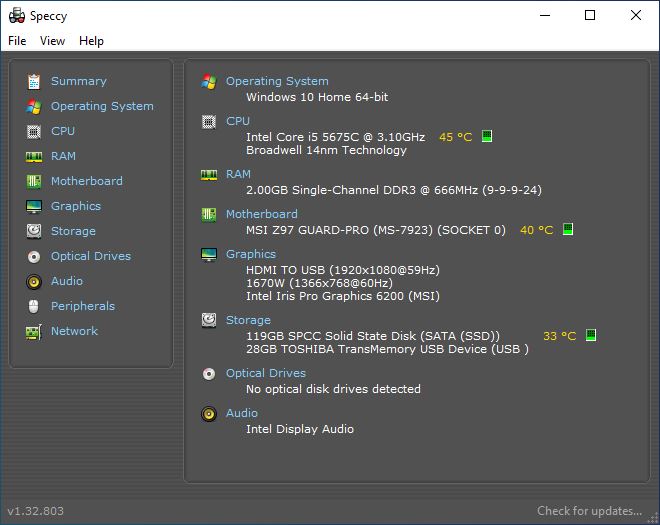
Task: Click the Audio speaker icon in sidebar
Action: click(34, 282)
